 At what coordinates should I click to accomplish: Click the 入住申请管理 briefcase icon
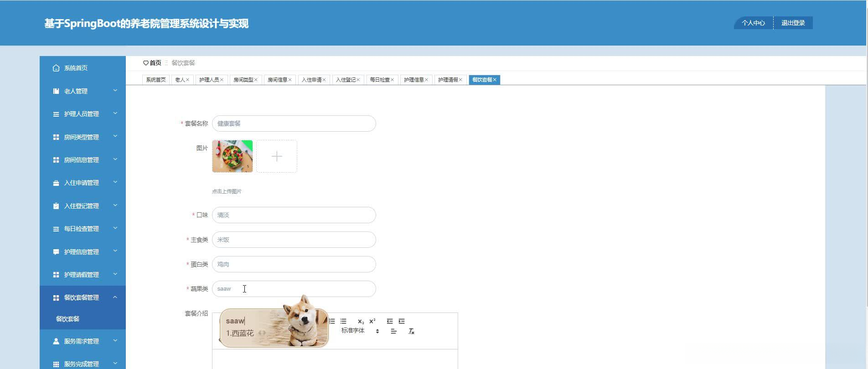point(56,183)
